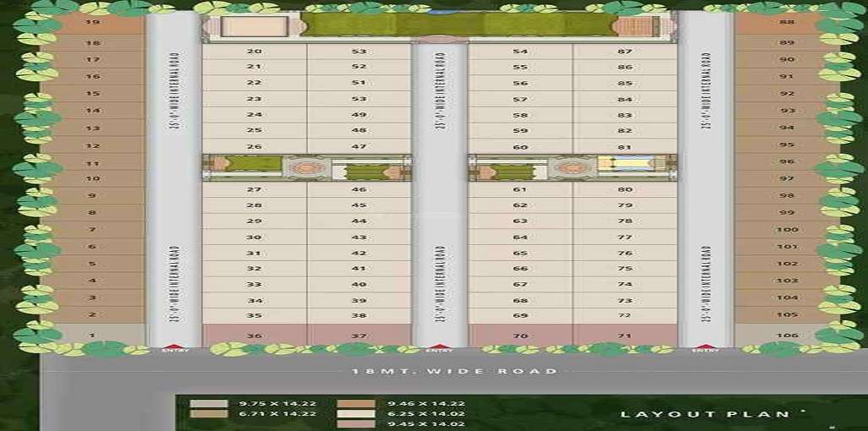Click the 18 MT. WIDE ROAD label
Screen dimensions: 868x431
pos(455,371)
